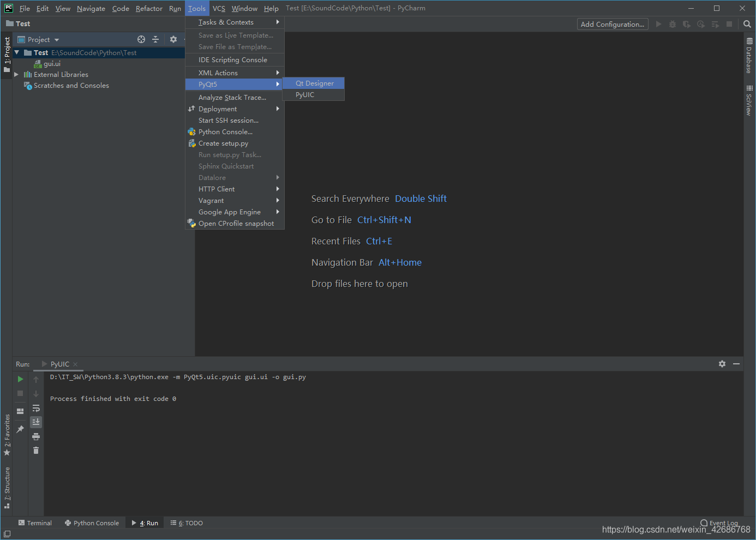Expand External Libraries node
Viewport: 756px width, 540px height.
tap(16, 74)
